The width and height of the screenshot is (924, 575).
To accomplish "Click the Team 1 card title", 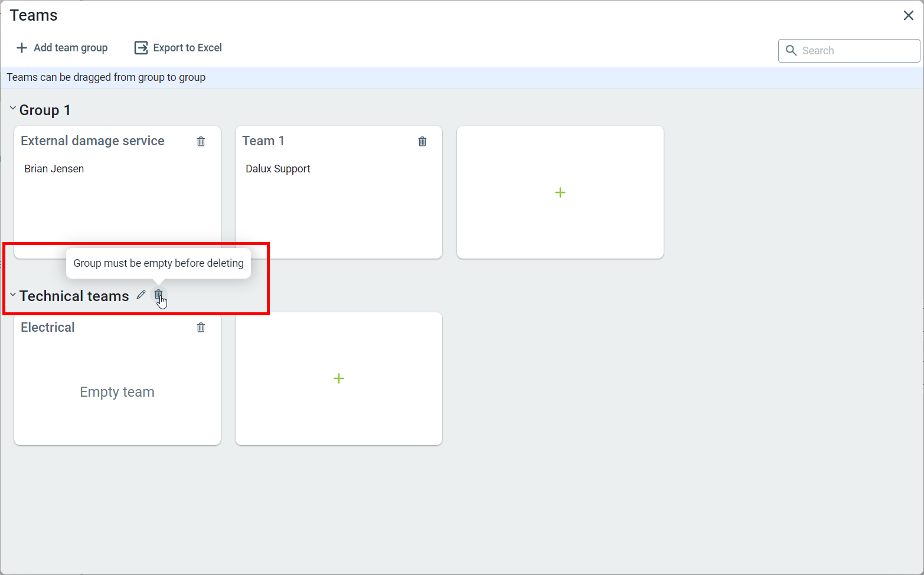I will click(263, 141).
